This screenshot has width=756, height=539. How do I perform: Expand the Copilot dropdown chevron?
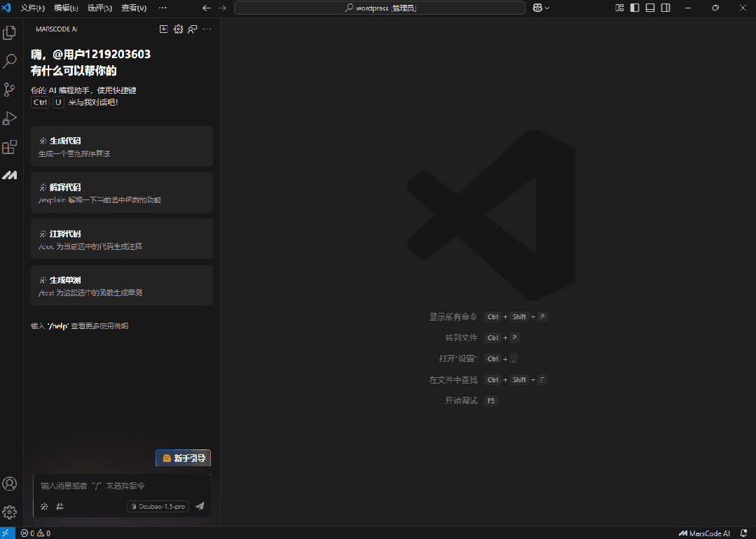(x=547, y=8)
